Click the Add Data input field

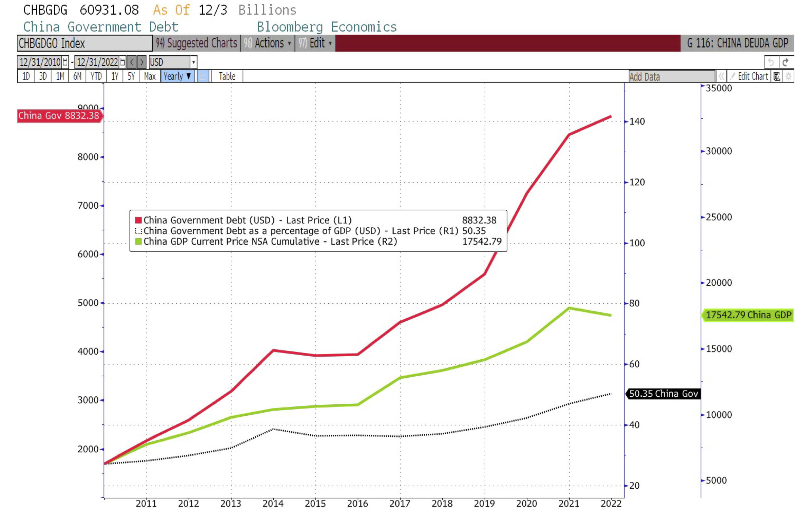click(x=672, y=76)
